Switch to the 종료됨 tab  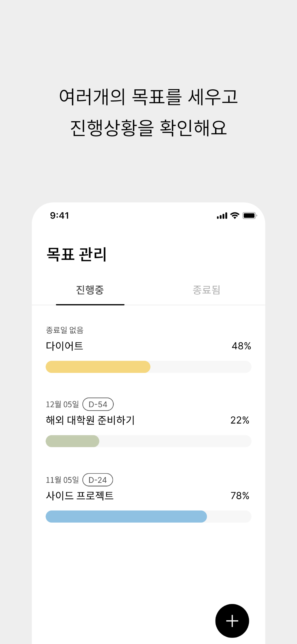click(207, 290)
